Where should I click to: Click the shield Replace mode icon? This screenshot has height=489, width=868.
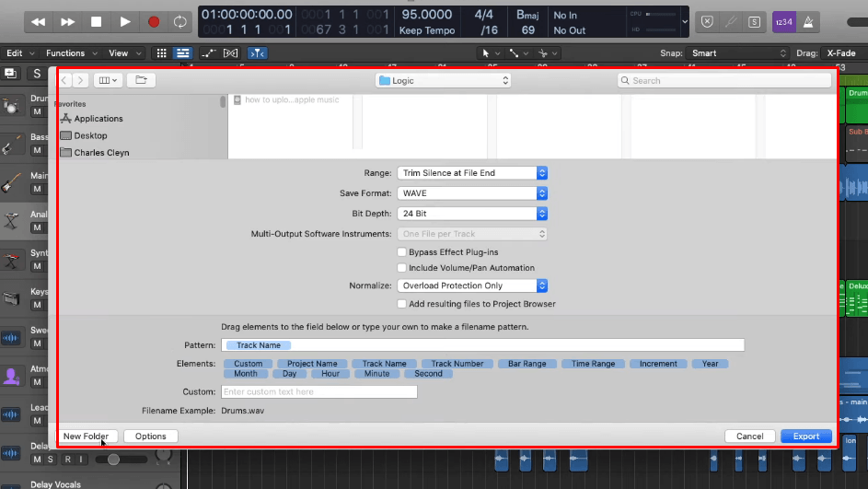[x=707, y=21]
